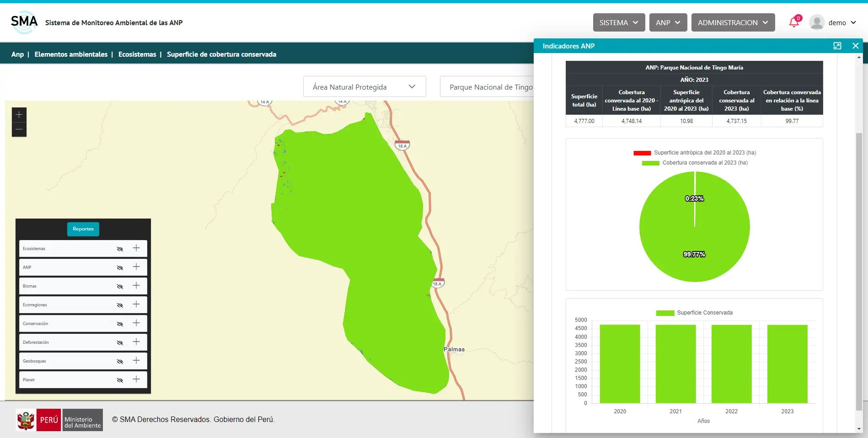Open the ANP top menu

668,22
